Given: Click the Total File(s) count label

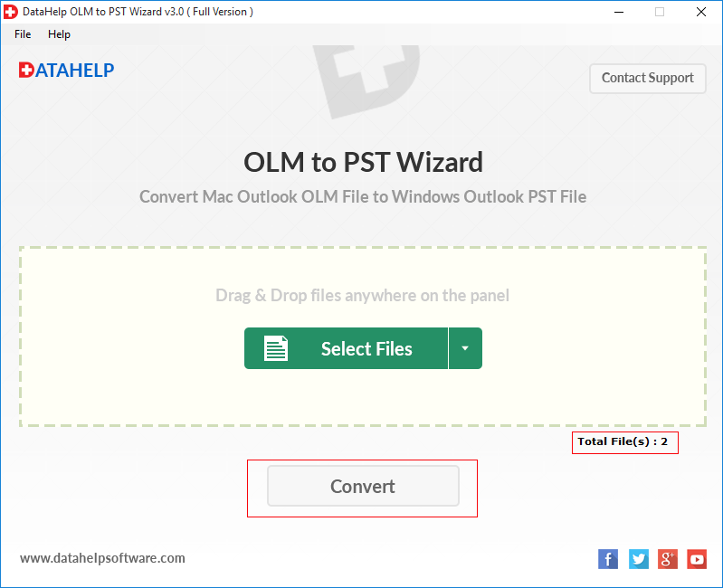Looking at the screenshot, I should 623,441.
